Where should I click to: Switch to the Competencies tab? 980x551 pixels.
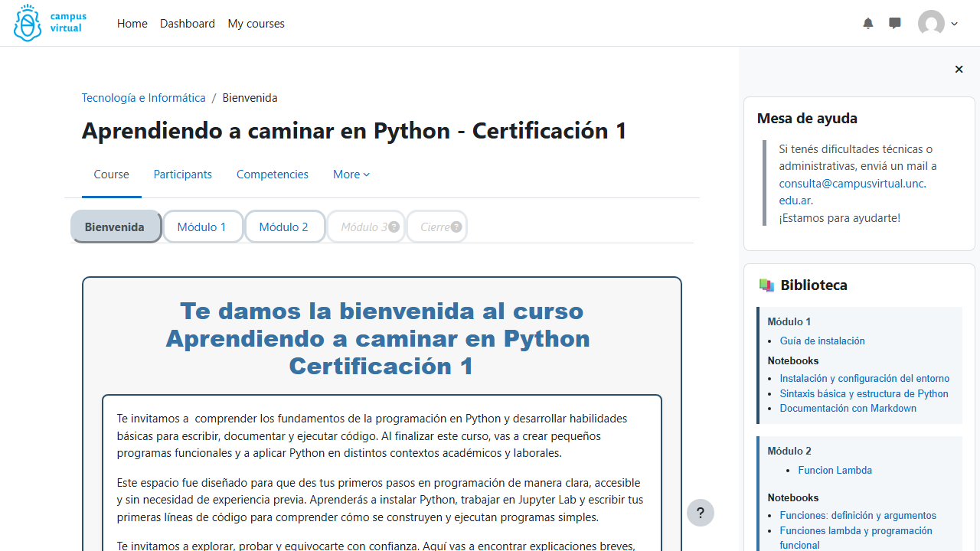[273, 174]
